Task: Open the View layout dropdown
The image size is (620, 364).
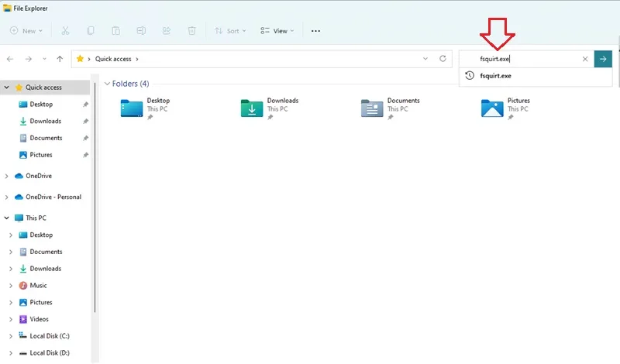Action: pyautogui.click(x=277, y=31)
